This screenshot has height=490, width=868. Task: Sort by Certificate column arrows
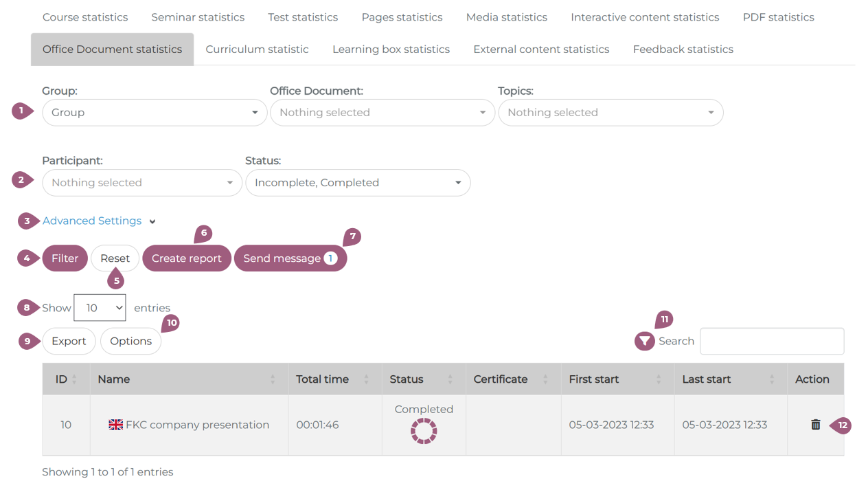pyautogui.click(x=545, y=379)
